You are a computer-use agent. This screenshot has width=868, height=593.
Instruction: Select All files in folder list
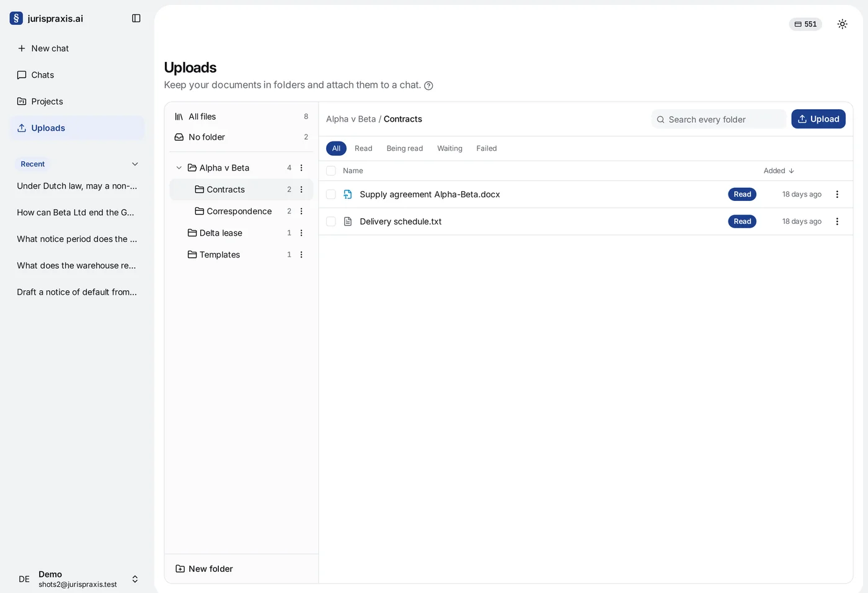(x=241, y=117)
